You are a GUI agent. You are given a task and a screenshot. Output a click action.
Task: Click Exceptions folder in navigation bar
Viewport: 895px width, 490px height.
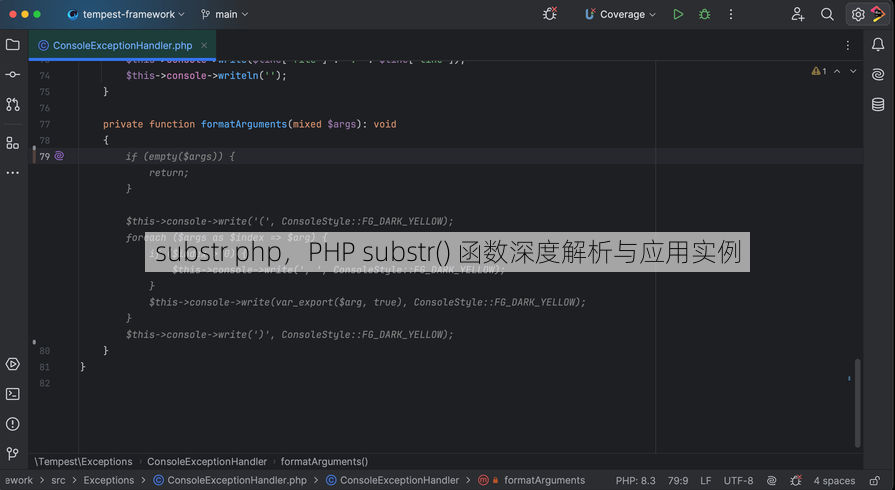click(108, 480)
